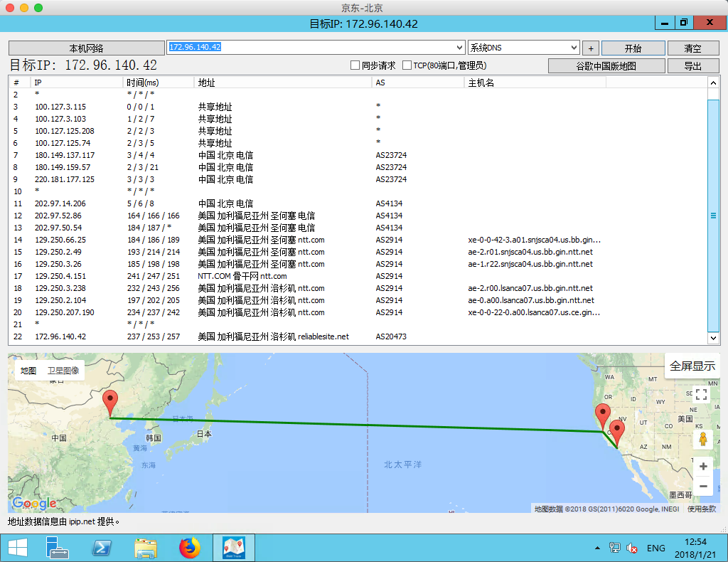728x562 pixels.
Task: Open Server Manager from taskbar
Action: (57, 548)
